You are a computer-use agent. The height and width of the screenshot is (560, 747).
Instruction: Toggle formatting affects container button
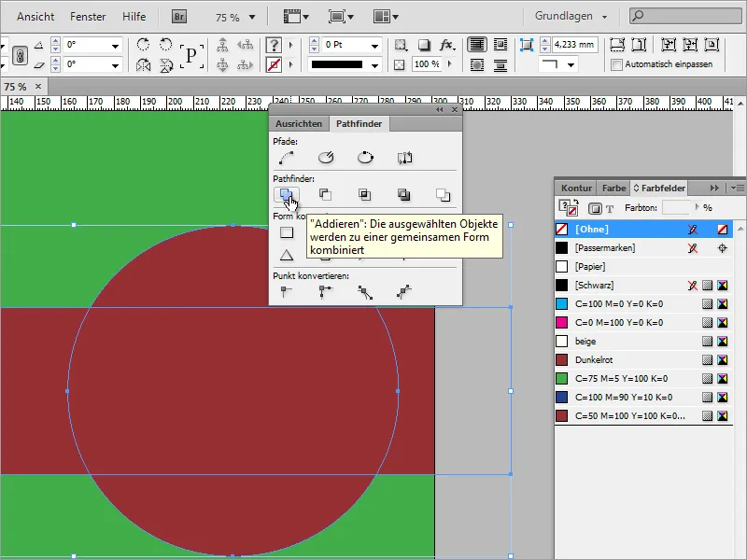pyautogui.click(x=595, y=208)
